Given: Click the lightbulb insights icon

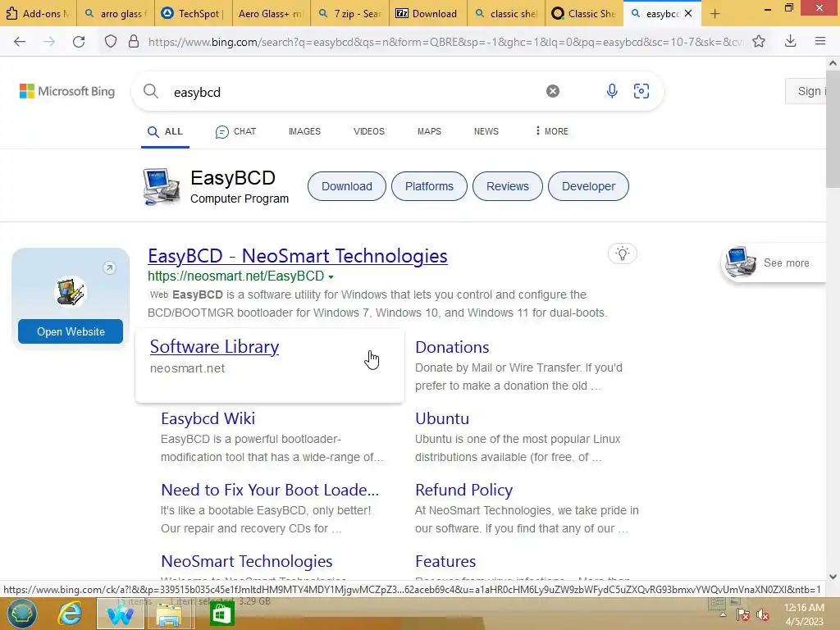Looking at the screenshot, I should [623, 253].
